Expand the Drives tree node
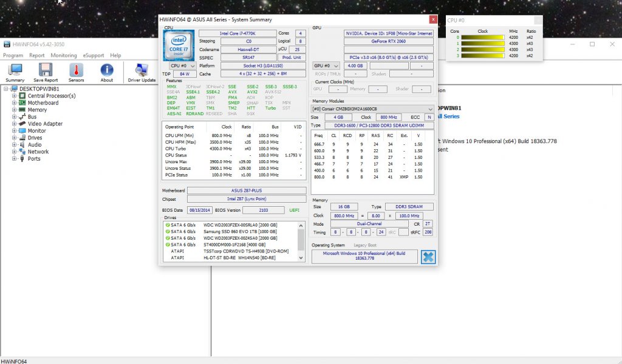622x364 pixels. [14, 138]
